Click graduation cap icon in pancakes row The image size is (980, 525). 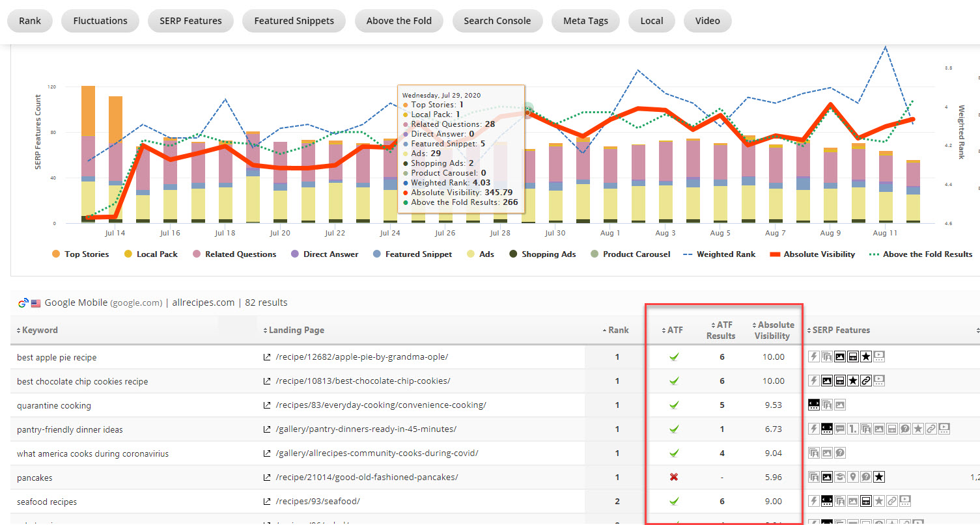(840, 478)
